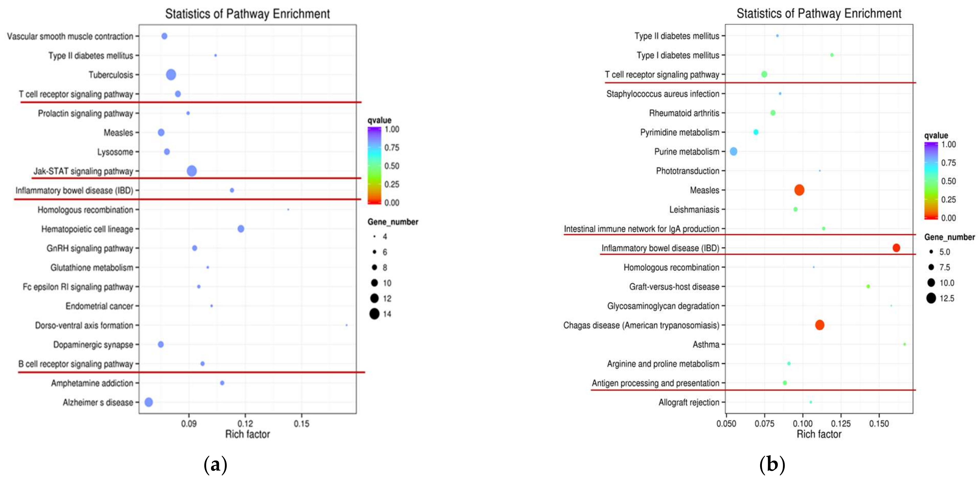The height and width of the screenshot is (480, 980).
Task: Click the Intestinal immune network for IgA production label
Action: coord(641,229)
